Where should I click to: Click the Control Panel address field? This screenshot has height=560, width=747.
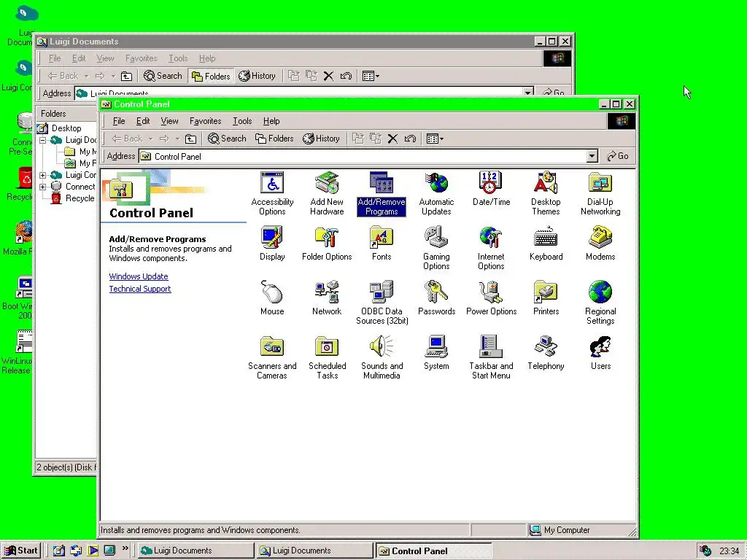[368, 156]
